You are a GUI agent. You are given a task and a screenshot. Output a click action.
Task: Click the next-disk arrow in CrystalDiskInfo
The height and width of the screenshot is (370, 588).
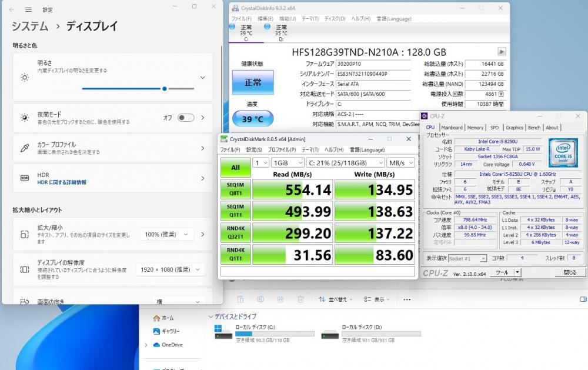pos(502,52)
